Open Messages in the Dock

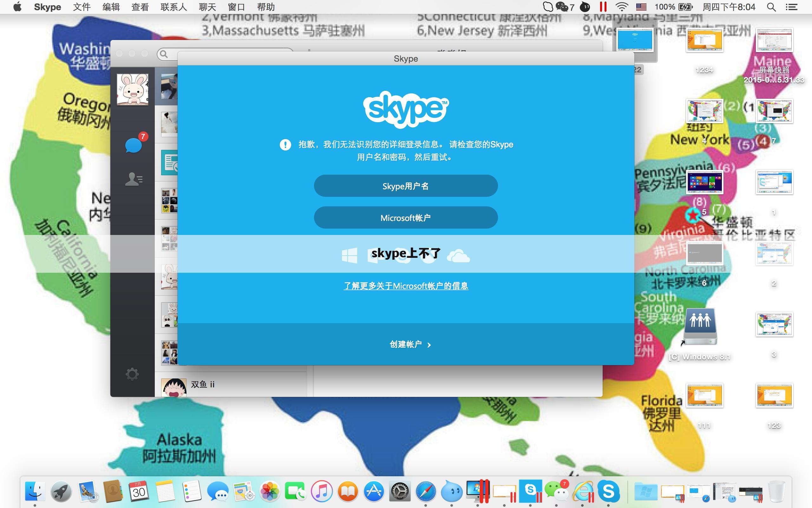coord(217,491)
